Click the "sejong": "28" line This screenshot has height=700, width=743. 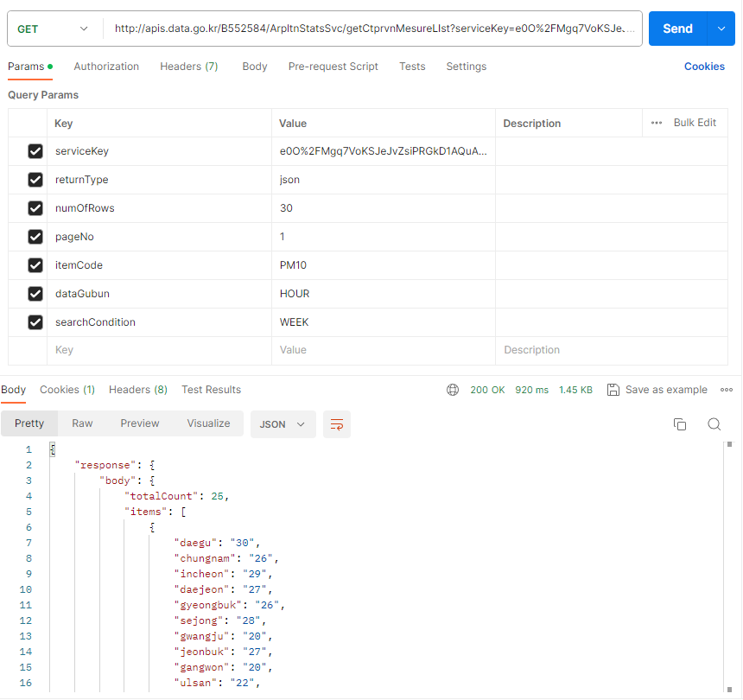pyautogui.click(x=220, y=620)
